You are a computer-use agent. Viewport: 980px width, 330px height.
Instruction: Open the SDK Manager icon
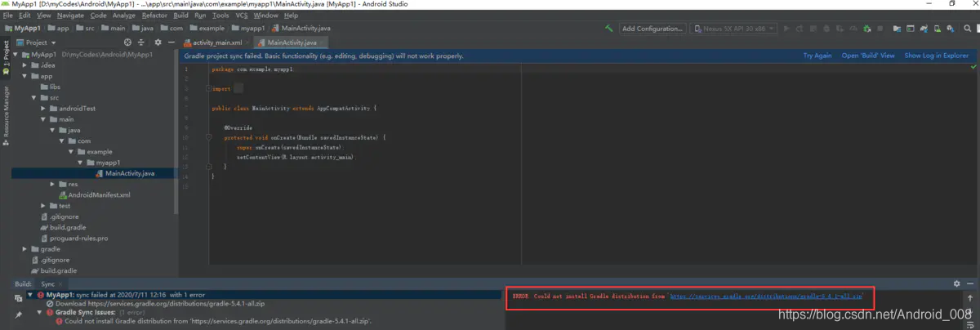click(x=951, y=29)
